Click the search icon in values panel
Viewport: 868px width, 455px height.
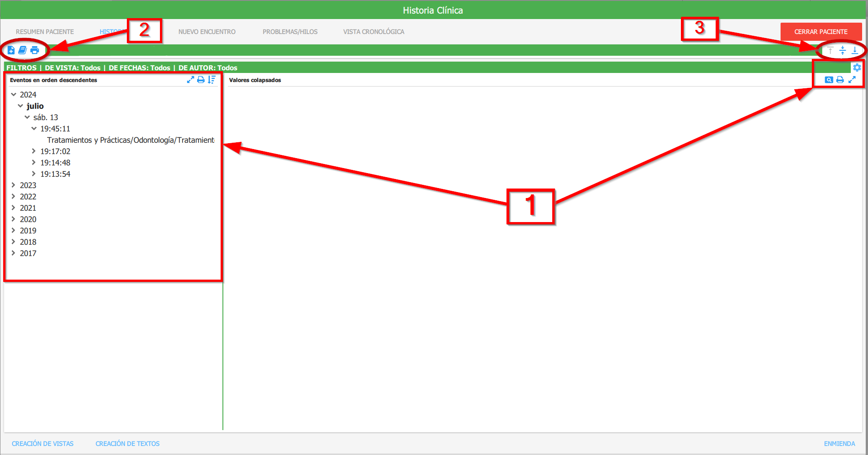[x=829, y=80]
